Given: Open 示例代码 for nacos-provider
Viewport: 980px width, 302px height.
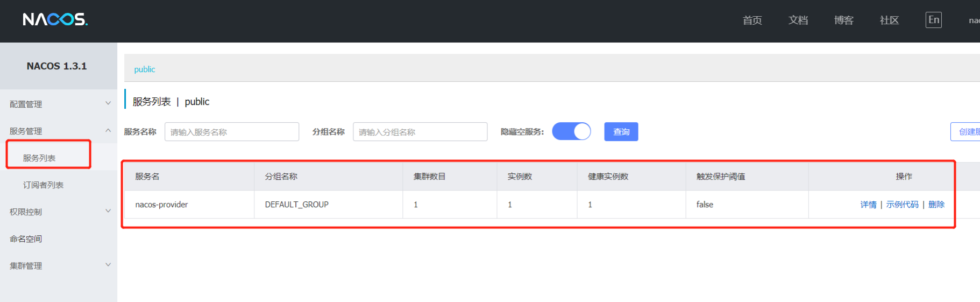Looking at the screenshot, I should coord(903,205).
